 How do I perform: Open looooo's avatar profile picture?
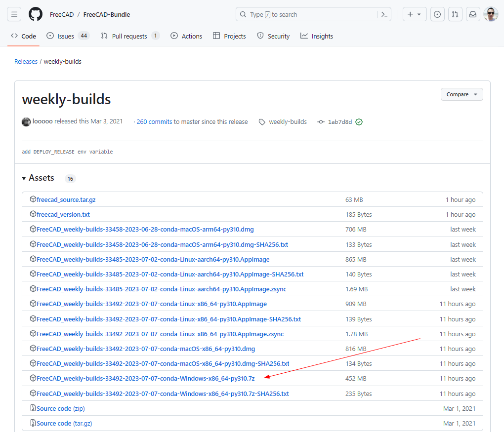tap(26, 122)
